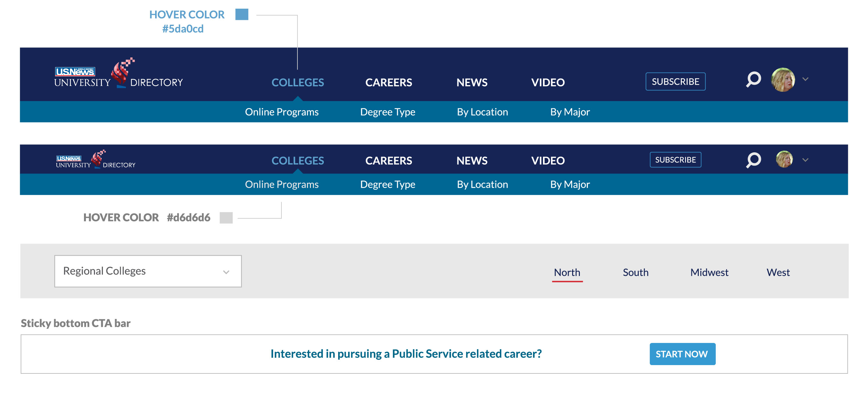Click the search magnifier in top navbar
This screenshot has width=868, height=393.
(x=753, y=80)
